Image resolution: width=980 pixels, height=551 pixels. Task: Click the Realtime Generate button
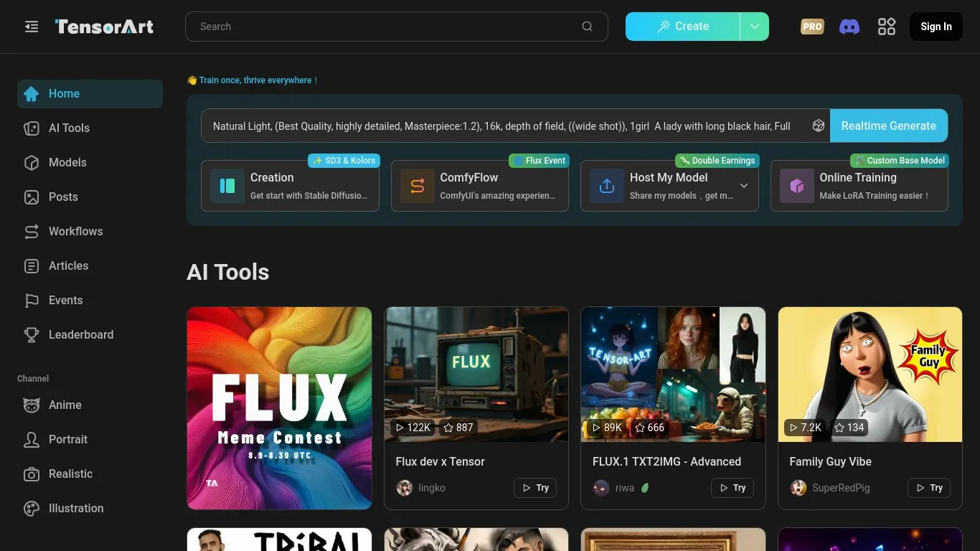888,126
